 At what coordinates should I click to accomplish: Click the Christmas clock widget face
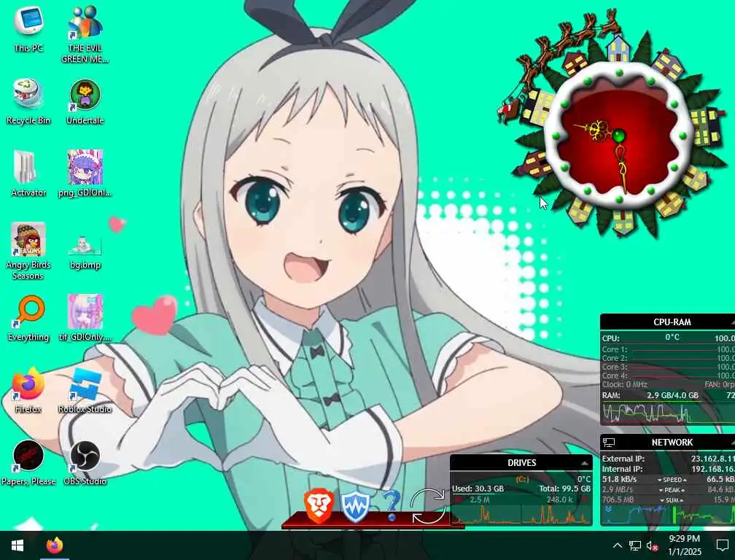pyautogui.click(x=619, y=137)
